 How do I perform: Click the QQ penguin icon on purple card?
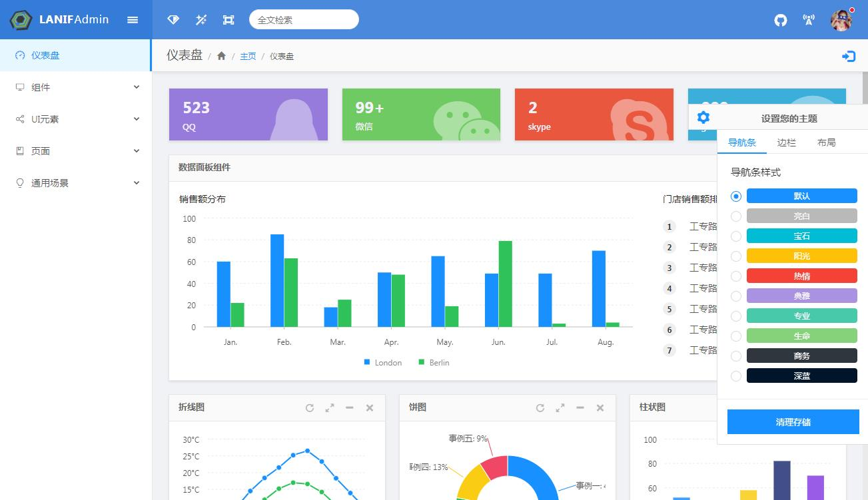[x=294, y=119]
